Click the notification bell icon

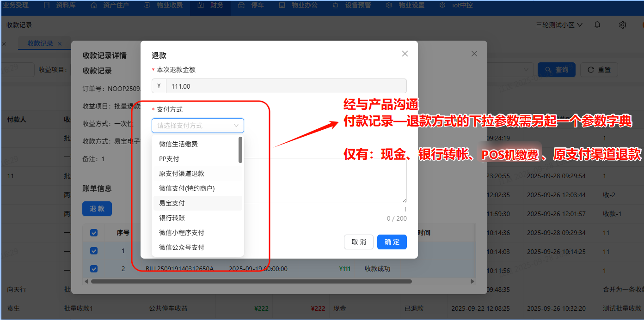tap(597, 24)
